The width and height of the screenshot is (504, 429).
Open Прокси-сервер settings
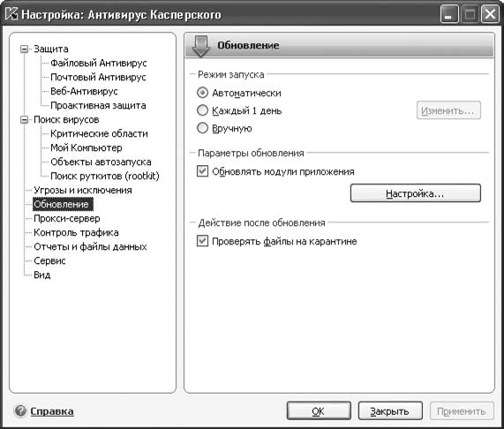(67, 219)
